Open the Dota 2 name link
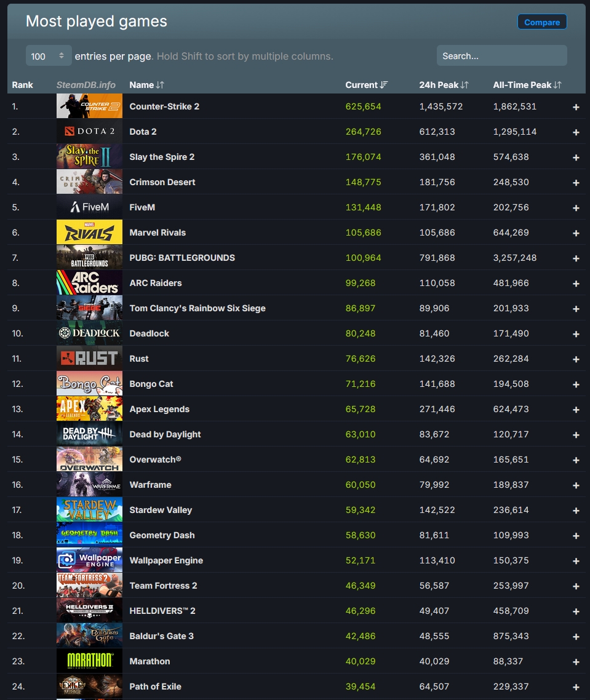Screen dimensions: 590x700 (x=143, y=132)
